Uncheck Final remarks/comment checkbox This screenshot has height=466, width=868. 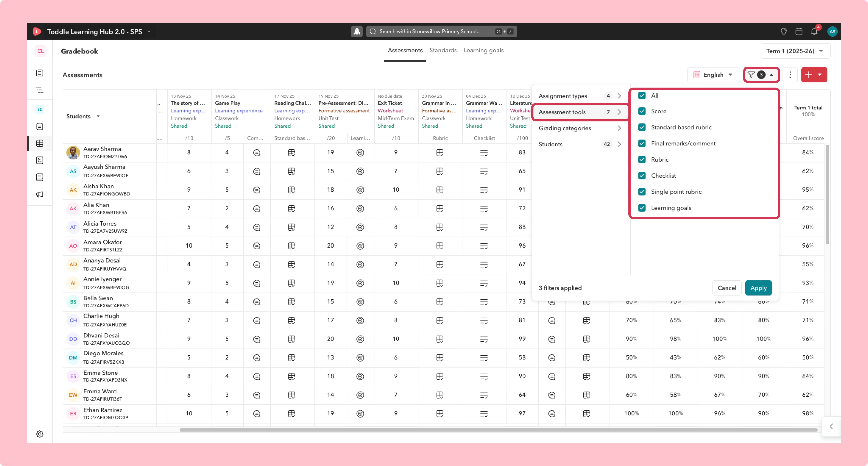(642, 143)
